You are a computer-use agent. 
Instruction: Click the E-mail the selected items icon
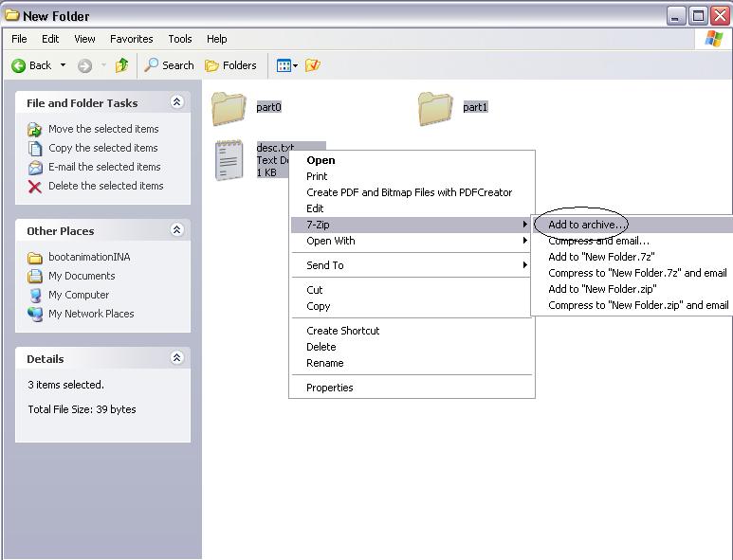pos(34,167)
